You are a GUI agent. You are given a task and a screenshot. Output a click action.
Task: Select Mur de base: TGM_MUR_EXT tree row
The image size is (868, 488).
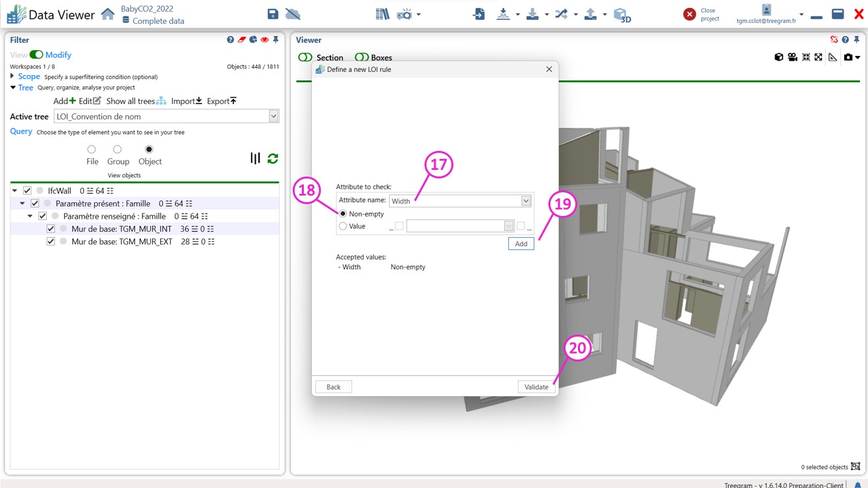(x=122, y=242)
